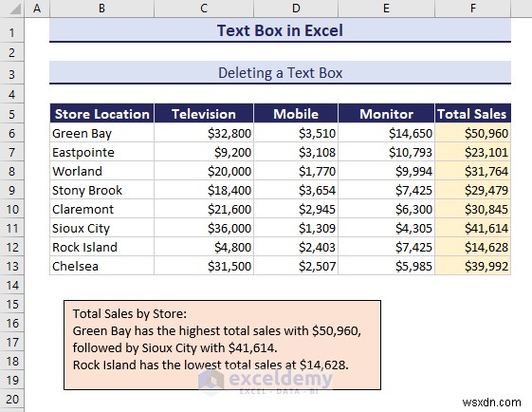The image size is (532, 412).
Task: Select the Worland cell
Action: [x=101, y=171]
